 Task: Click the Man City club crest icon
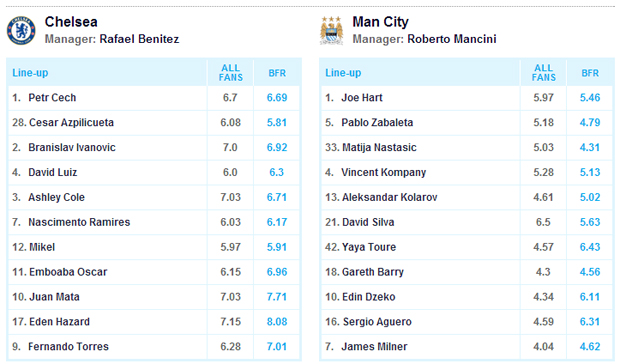(331, 30)
